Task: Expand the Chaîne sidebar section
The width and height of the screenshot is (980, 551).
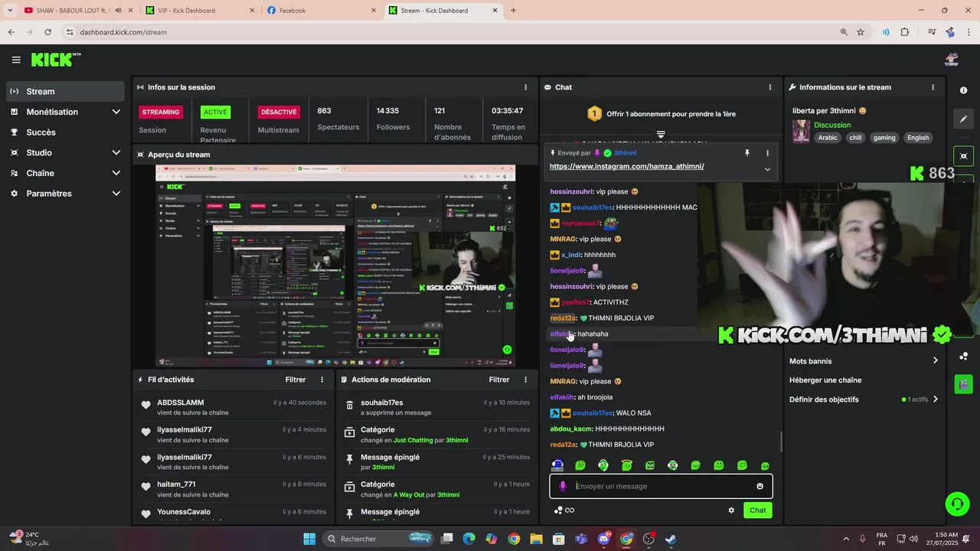Action: pyautogui.click(x=116, y=173)
